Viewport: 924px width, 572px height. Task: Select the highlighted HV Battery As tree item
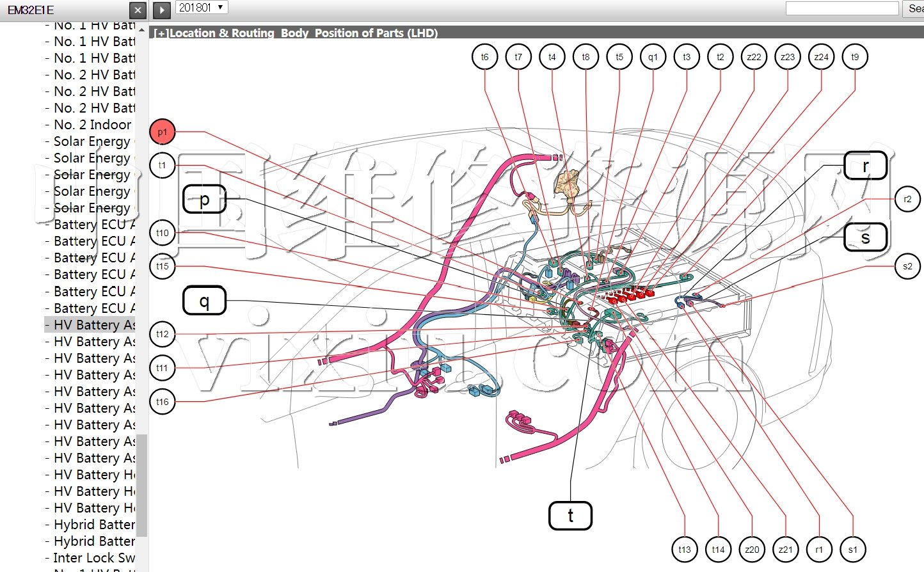[x=94, y=325]
